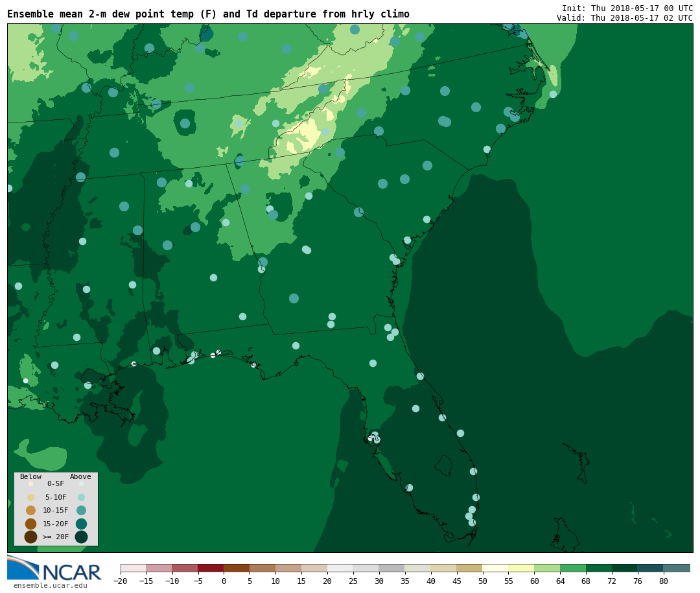Select the Above >= 20F darkest teal legend dot
This screenshot has width=700, height=593.
81,537
